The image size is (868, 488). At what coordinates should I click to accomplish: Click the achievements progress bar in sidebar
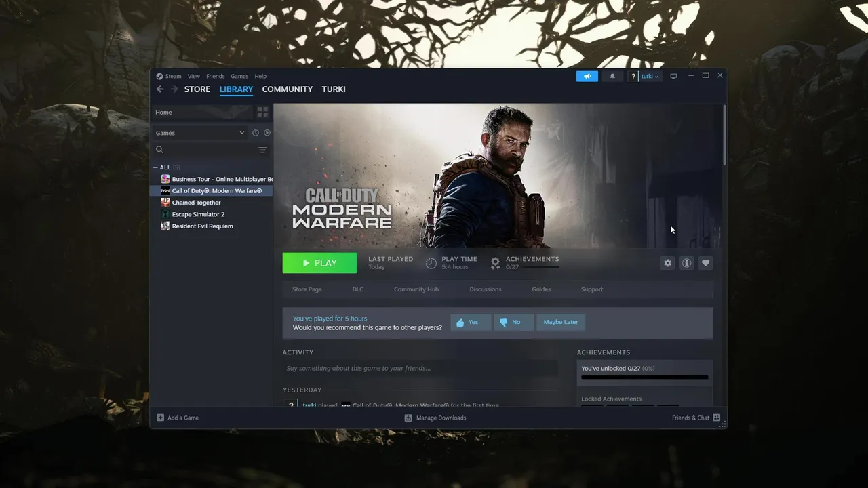[x=645, y=378]
